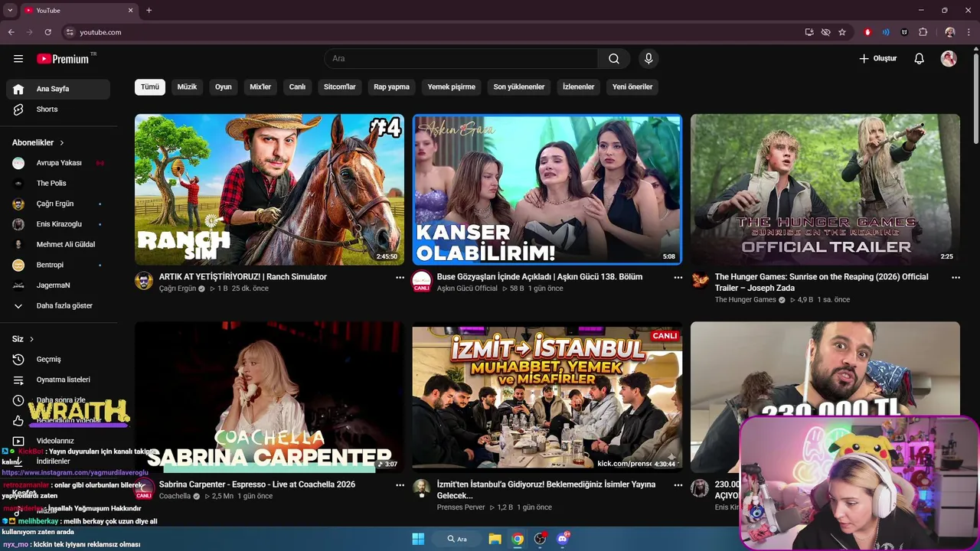Open Mehmet Ali Güldal subscription
Image resolution: width=980 pixels, height=551 pixels.
tap(58, 245)
